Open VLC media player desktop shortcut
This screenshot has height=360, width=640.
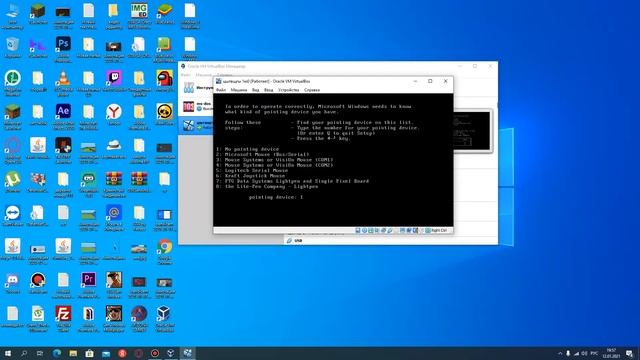(63, 82)
